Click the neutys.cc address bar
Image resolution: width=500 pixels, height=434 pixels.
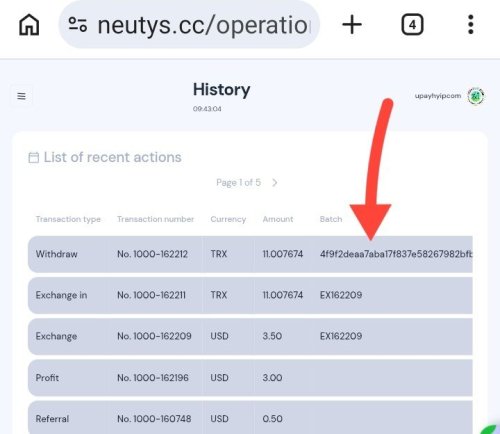(189, 25)
